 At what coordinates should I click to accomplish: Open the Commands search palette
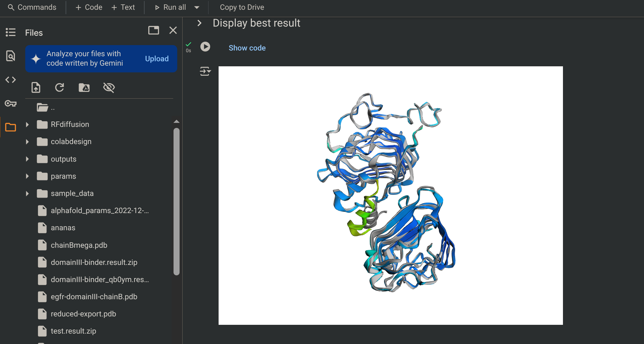tap(32, 7)
